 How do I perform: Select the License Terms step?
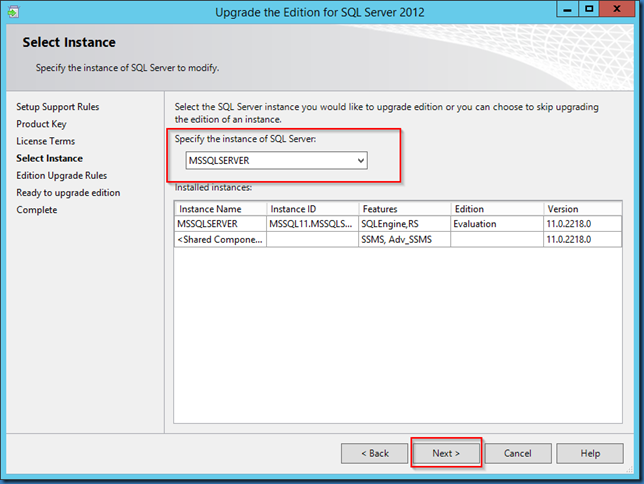click(46, 141)
